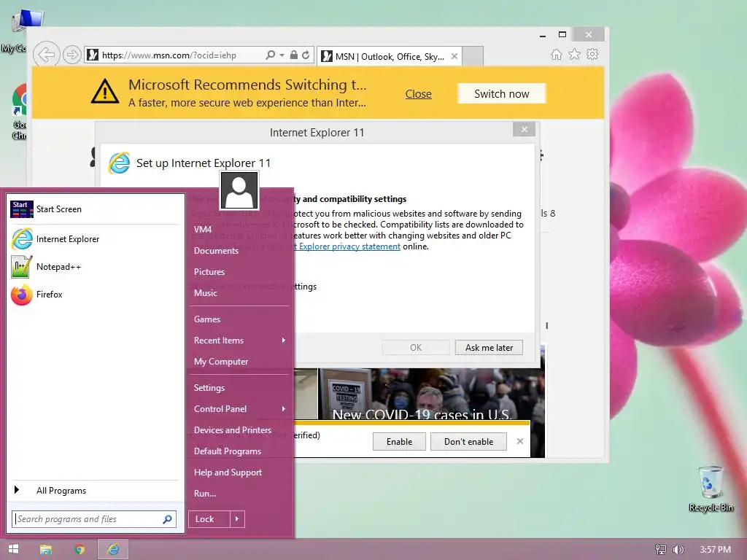This screenshot has width=747, height=560.
Task: Close the MSN tab
Action: tap(454, 56)
